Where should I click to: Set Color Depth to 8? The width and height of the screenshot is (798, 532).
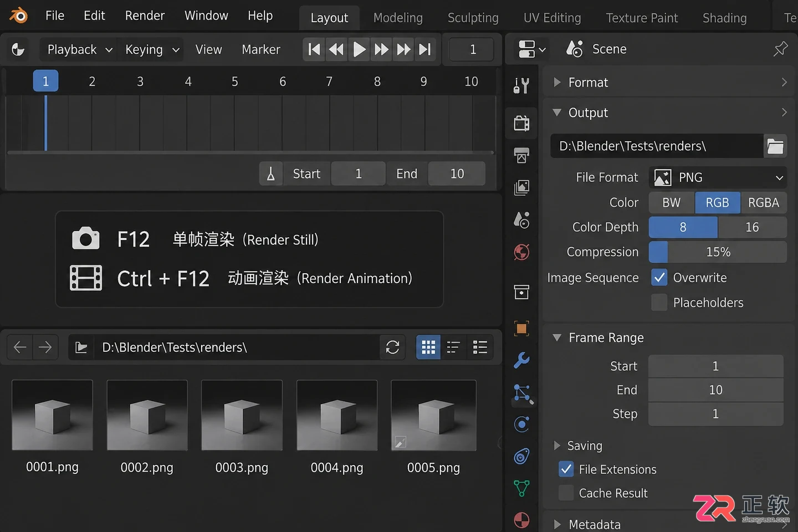683,227
